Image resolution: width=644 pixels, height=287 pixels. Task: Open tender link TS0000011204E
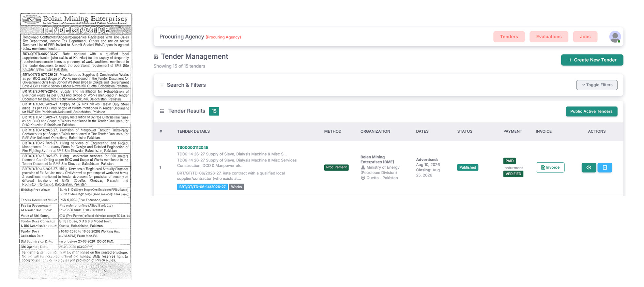point(192,148)
